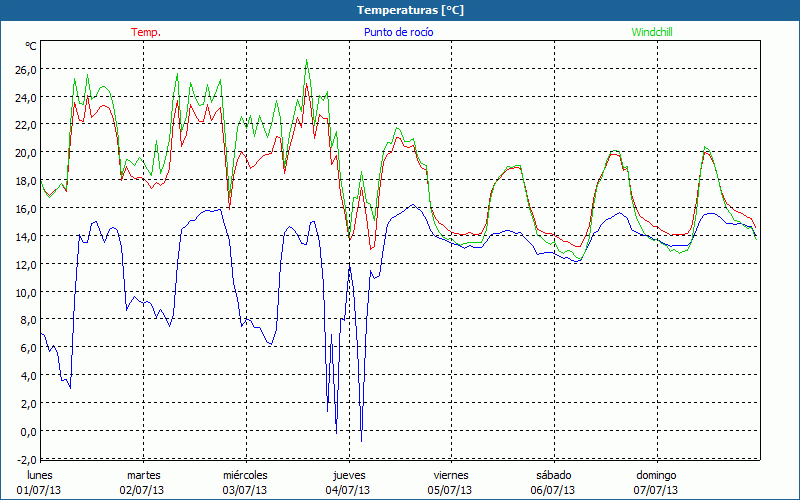Click the 'martes' day label
Screen dimensions: 800x500
point(143,475)
